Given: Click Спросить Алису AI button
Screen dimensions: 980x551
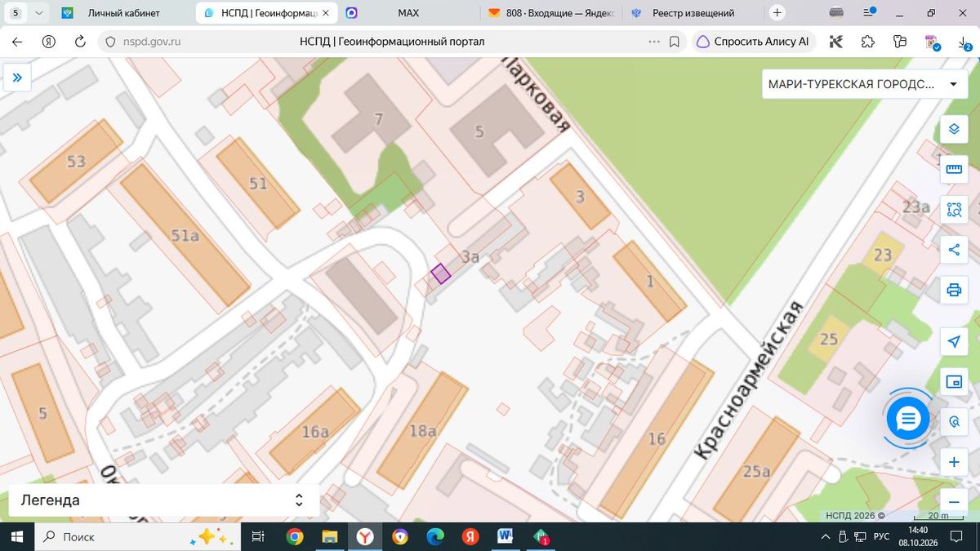Looking at the screenshot, I should pos(753,42).
